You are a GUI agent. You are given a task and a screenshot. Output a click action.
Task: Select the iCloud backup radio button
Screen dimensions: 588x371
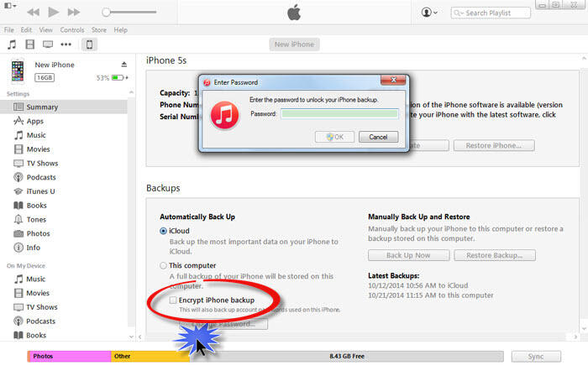click(x=163, y=231)
